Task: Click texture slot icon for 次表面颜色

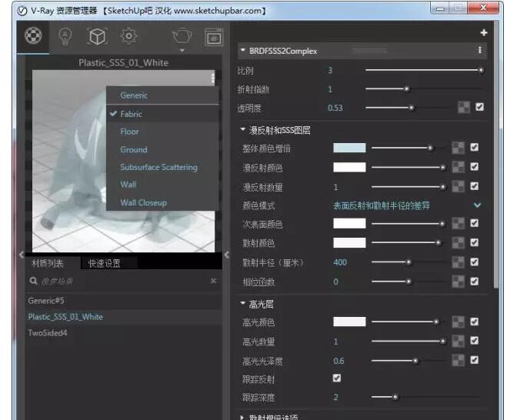Action: point(458,223)
